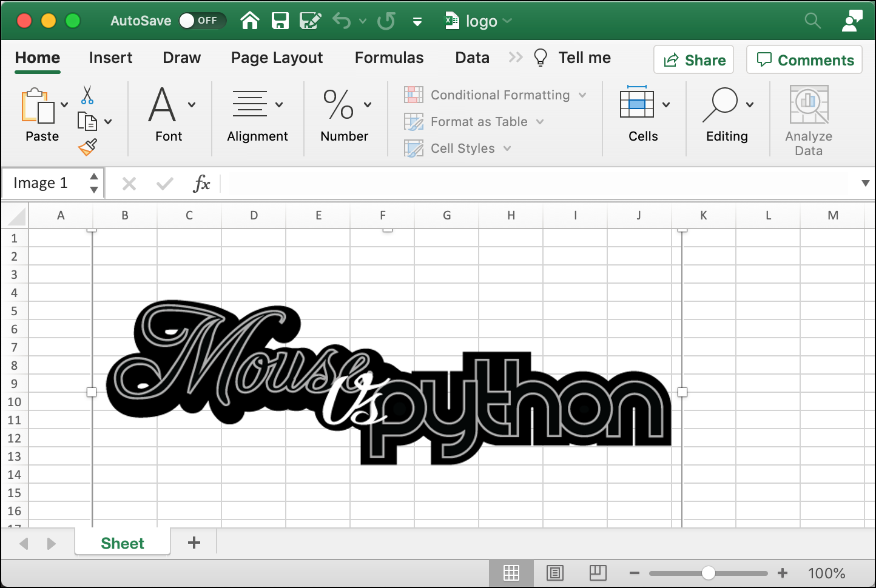Open Cell Styles menu
The width and height of the screenshot is (876, 588).
click(458, 149)
